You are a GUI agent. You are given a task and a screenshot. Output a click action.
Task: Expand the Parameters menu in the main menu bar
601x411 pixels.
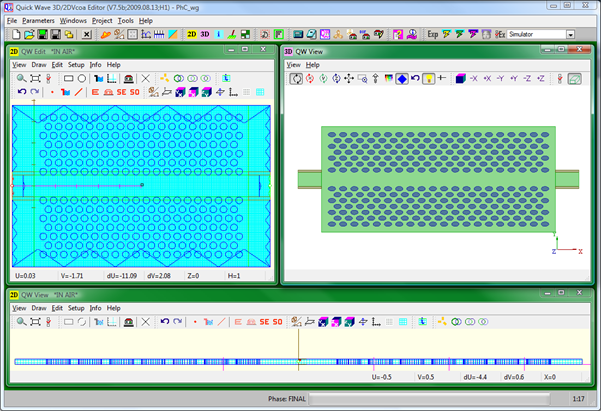38,20
